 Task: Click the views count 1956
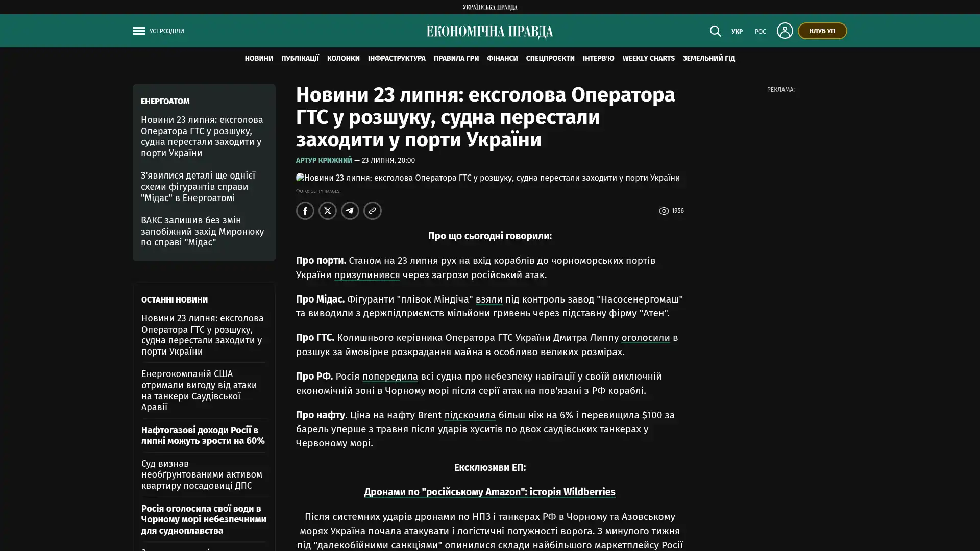pyautogui.click(x=677, y=211)
